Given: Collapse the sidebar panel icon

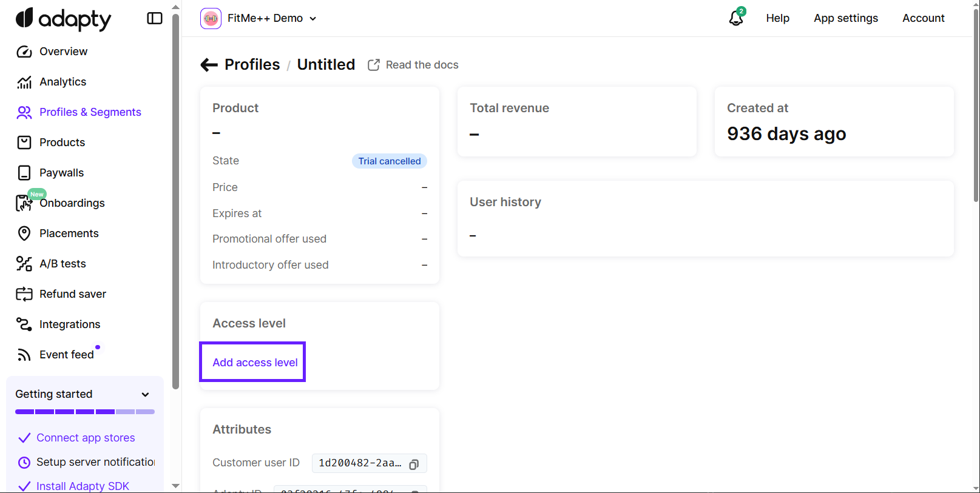Looking at the screenshot, I should 155,18.
